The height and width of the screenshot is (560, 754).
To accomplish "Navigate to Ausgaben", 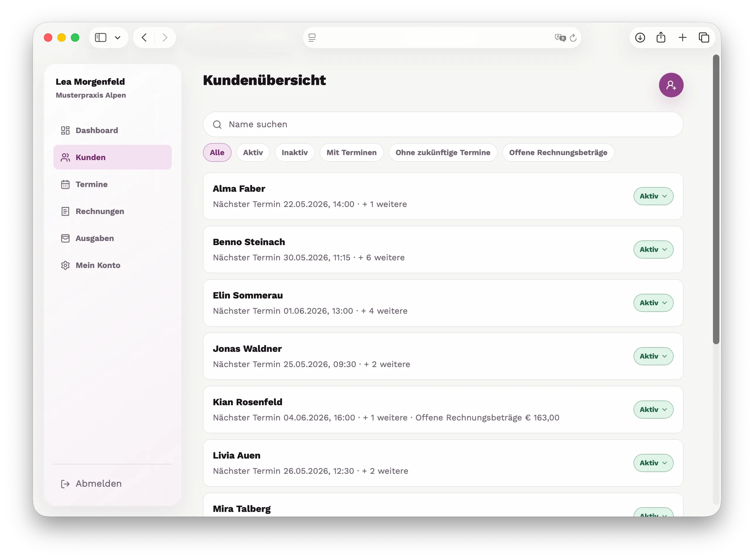I will point(112,238).
